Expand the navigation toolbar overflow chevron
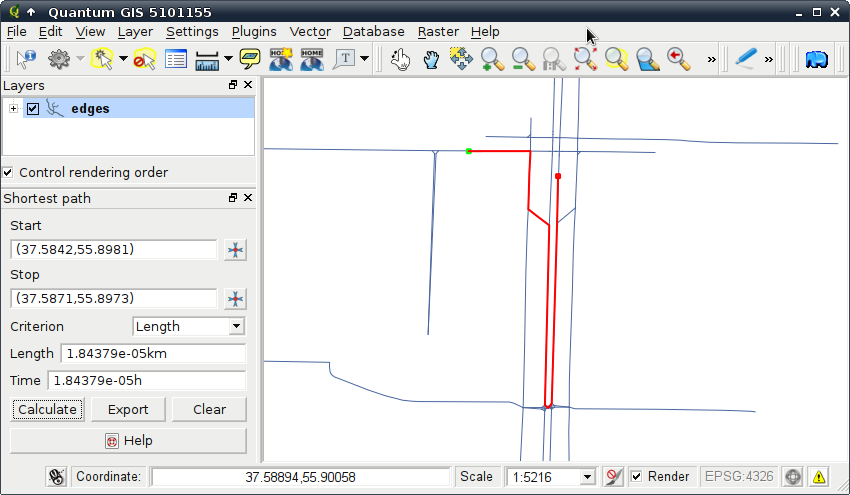 [711, 59]
